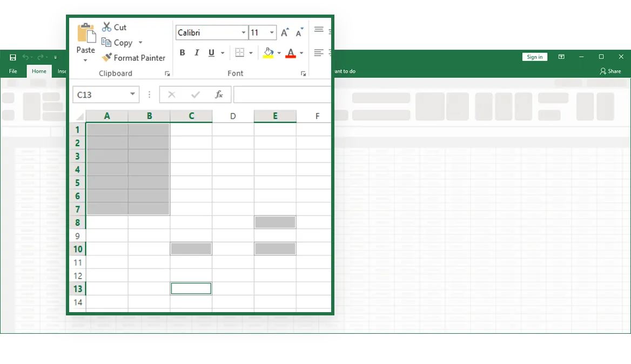Click the Sign in button
The width and height of the screenshot is (631, 364).
pyautogui.click(x=534, y=57)
